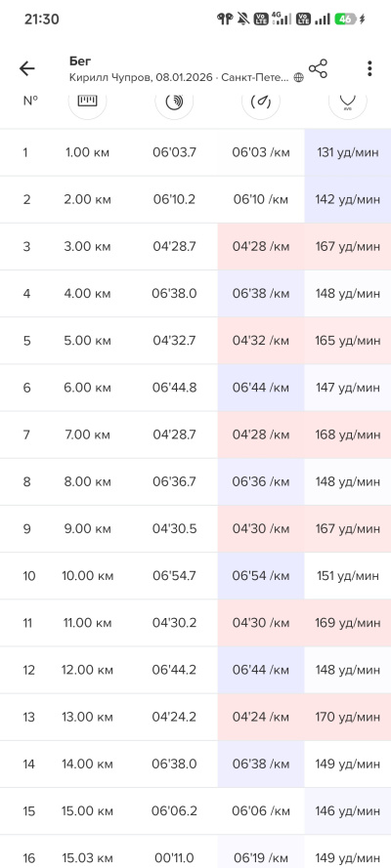The width and height of the screenshot is (391, 868).
Task: Select the distance ruler column icon
Action: [x=88, y=101]
